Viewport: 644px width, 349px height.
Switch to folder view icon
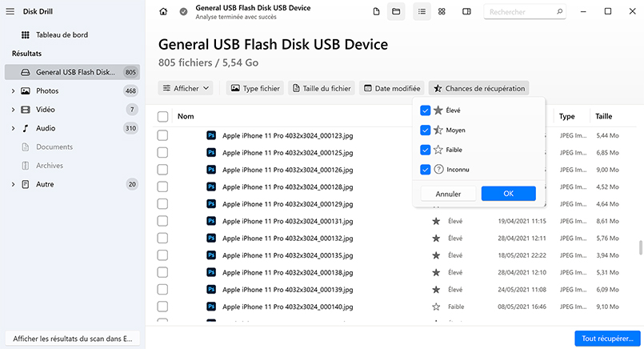click(x=395, y=12)
